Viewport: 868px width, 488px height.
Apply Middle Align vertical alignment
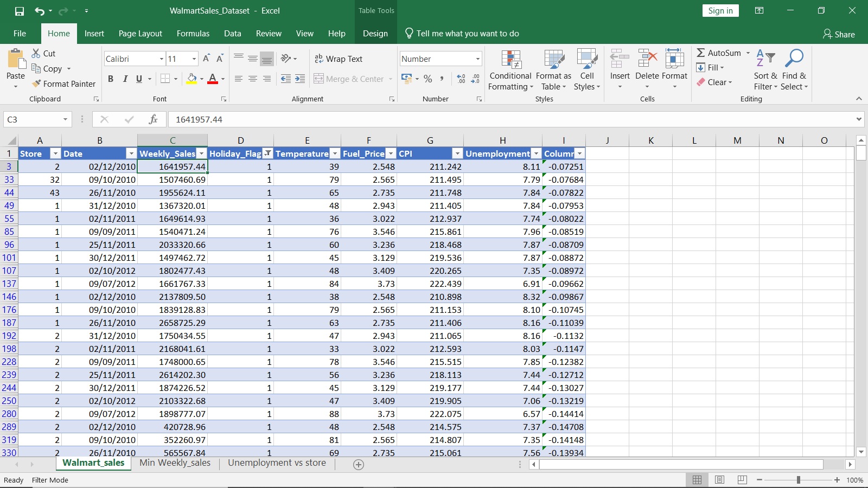(x=253, y=59)
